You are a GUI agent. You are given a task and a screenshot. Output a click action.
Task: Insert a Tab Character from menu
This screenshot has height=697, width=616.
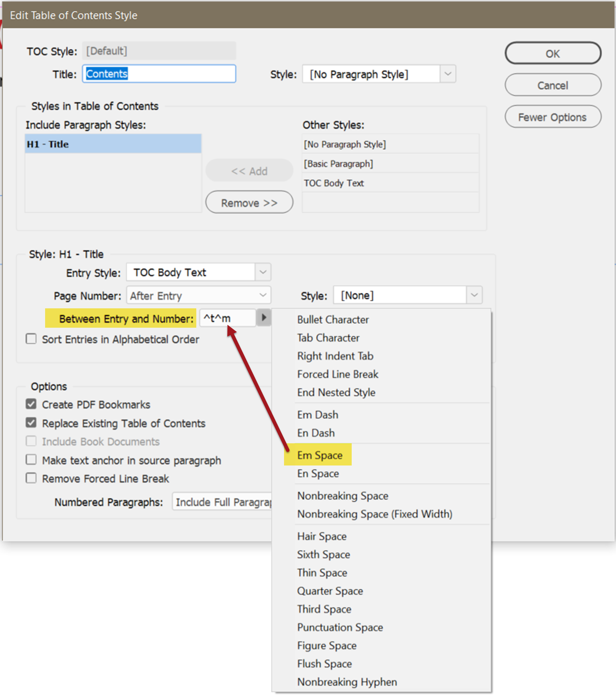point(328,338)
